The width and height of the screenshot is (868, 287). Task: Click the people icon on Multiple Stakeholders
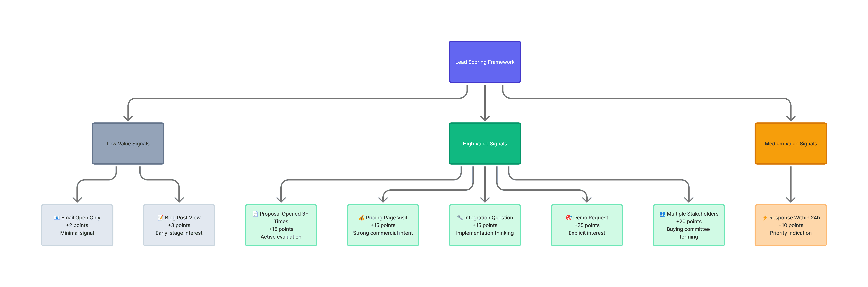pyautogui.click(x=662, y=214)
